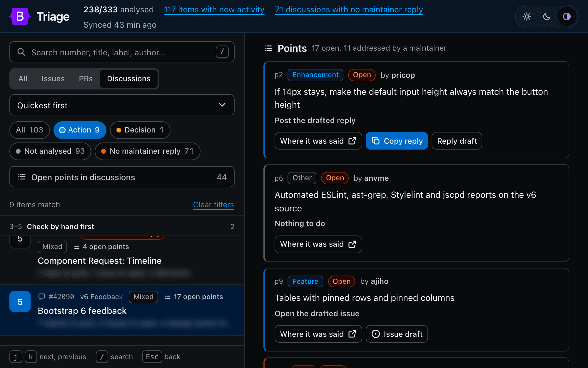Click the Copy reply button
The image size is (588, 368).
(397, 141)
